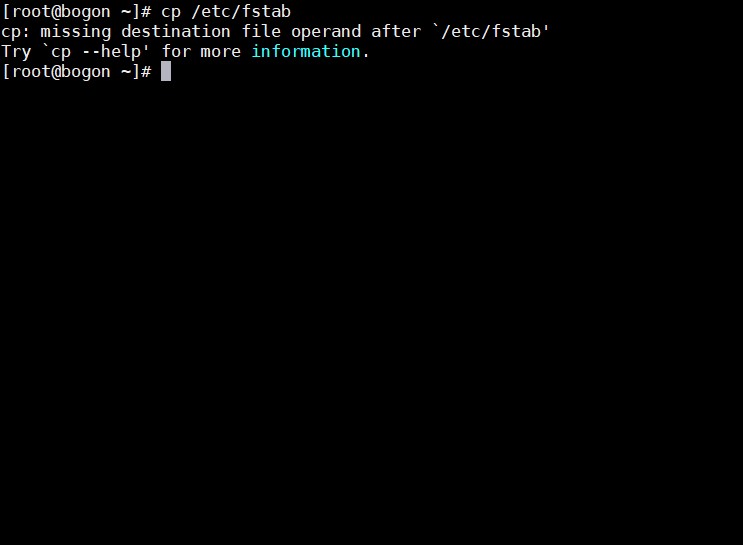Click the quoted "/etc/fstab" in the error message
The width and height of the screenshot is (743, 545).
(x=491, y=32)
